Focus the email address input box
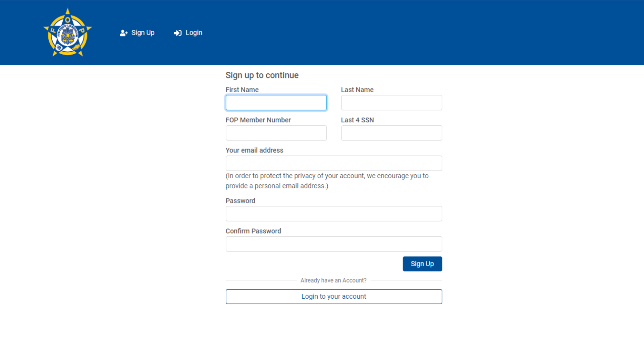This screenshot has height=362, width=644. (334, 163)
